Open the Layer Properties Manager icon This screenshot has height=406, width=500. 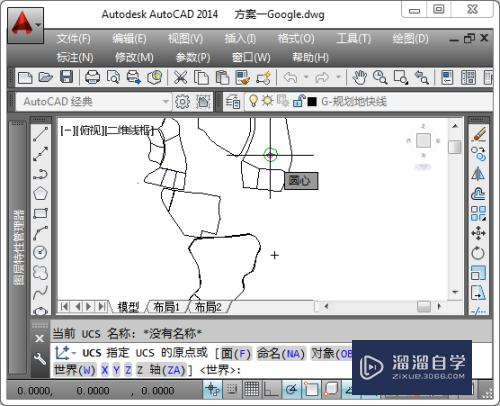click(x=233, y=101)
